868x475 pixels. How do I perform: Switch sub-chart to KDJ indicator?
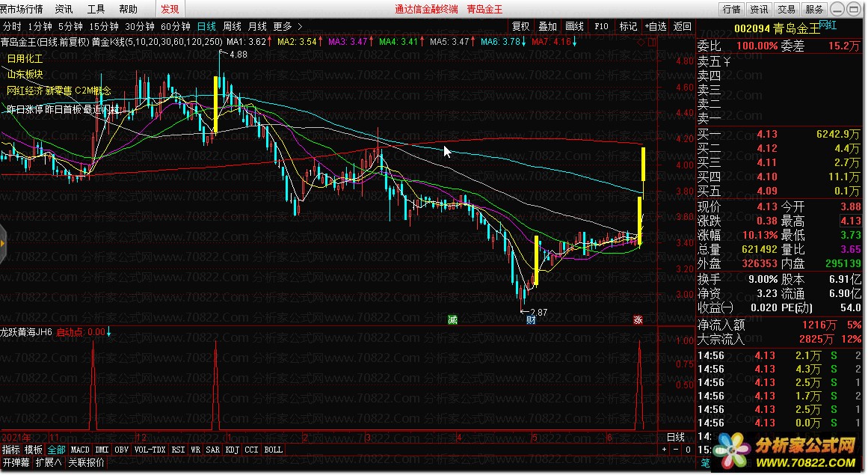point(233,450)
